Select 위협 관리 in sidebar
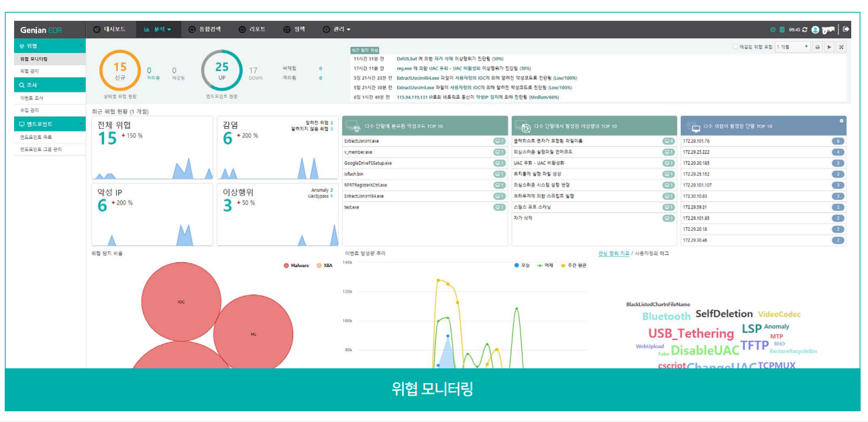The height and width of the screenshot is (422, 868). coord(50,70)
